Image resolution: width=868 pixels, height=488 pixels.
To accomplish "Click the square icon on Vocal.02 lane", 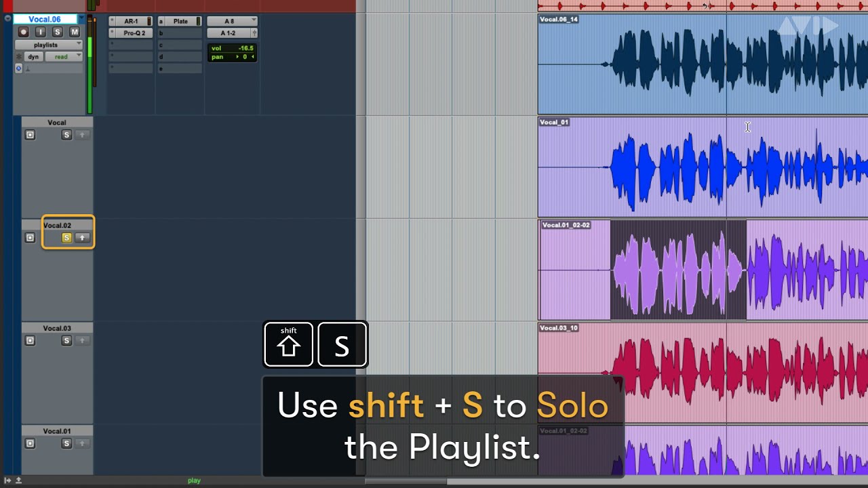I will pos(30,238).
